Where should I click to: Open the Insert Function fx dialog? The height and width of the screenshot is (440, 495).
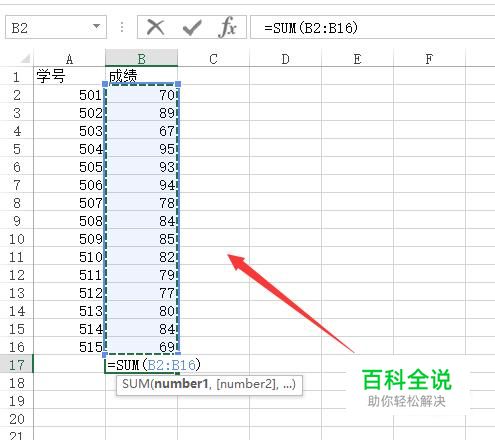228,27
